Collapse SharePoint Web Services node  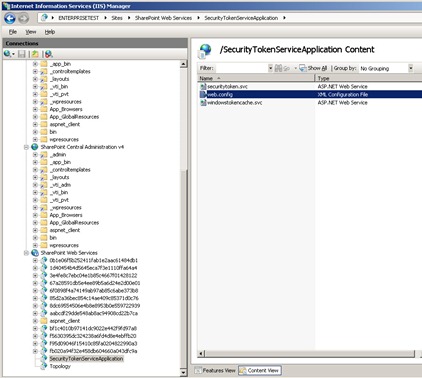26,253
